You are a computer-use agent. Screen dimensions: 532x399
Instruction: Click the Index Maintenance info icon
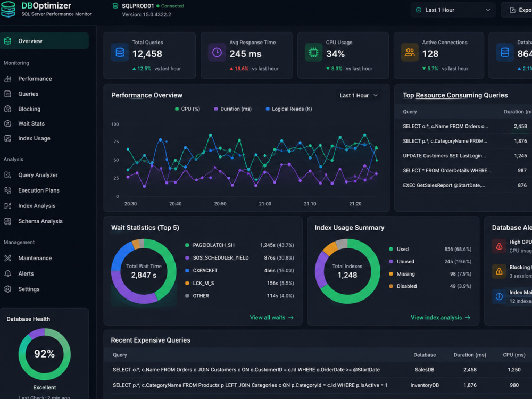pos(499,296)
